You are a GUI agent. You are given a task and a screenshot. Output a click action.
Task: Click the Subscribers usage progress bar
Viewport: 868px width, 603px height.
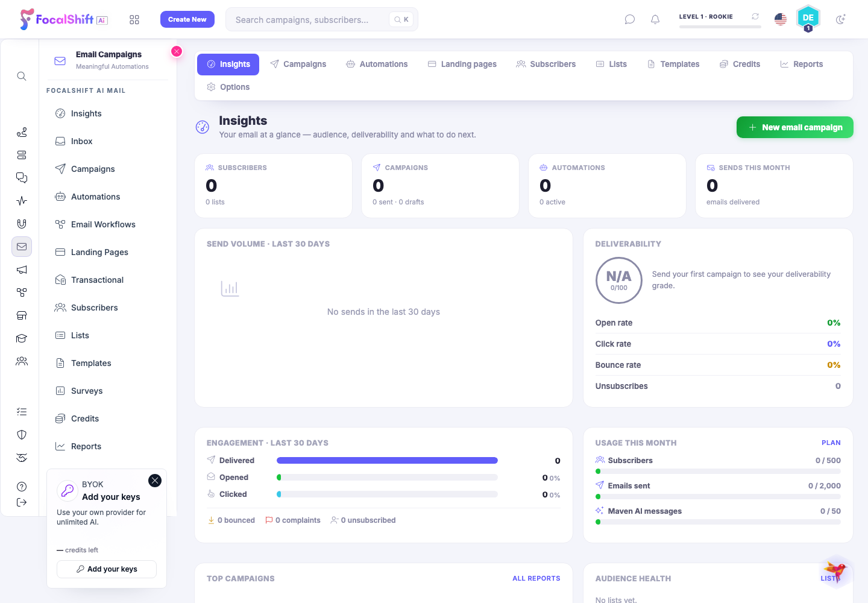[x=718, y=472]
